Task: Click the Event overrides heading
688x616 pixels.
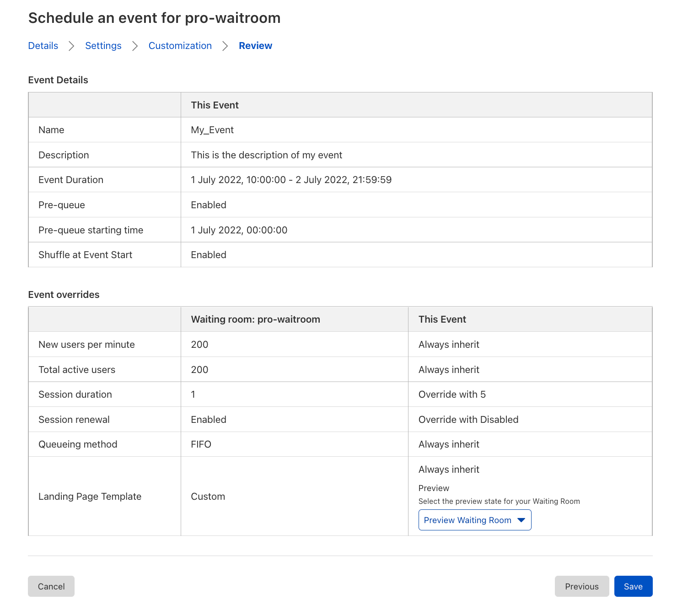Action: point(64,295)
